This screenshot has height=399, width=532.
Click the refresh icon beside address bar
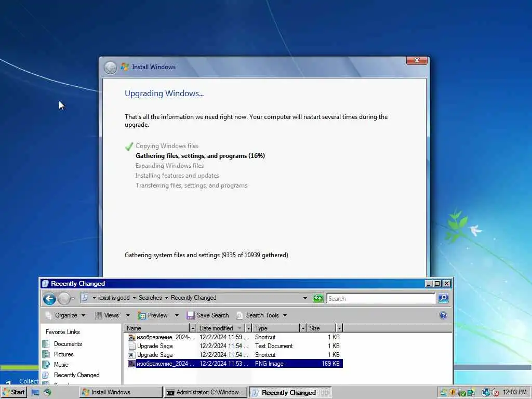coord(318,298)
